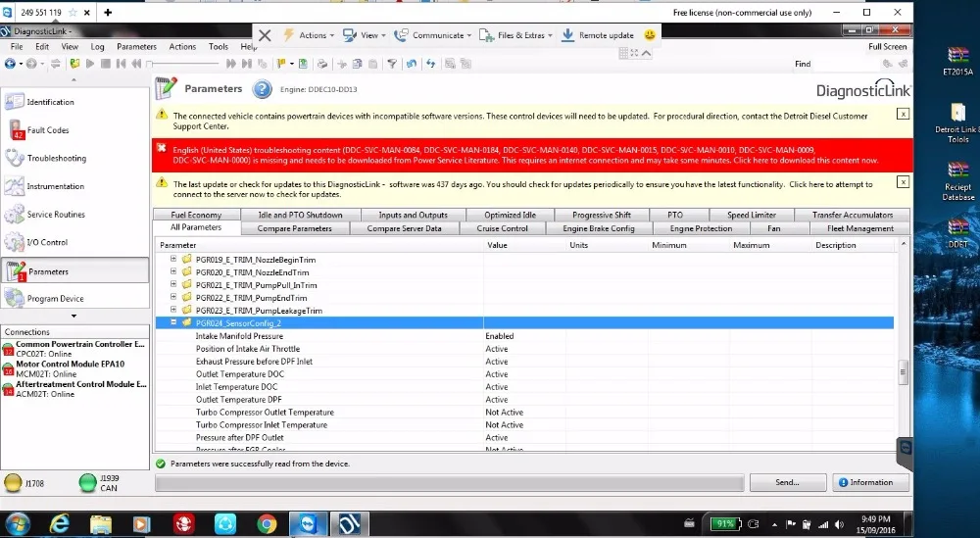Image resolution: width=980 pixels, height=538 pixels.
Task: Expand the PGR023_E_TRIM_PumpLeakageTrim folder
Action: pyautogui.click(x=173, y=310)
